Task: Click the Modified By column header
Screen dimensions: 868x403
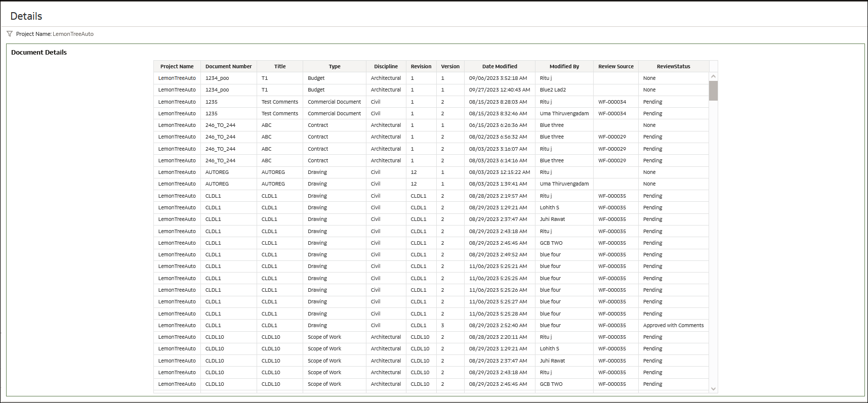Action: (x=564, y=66)
